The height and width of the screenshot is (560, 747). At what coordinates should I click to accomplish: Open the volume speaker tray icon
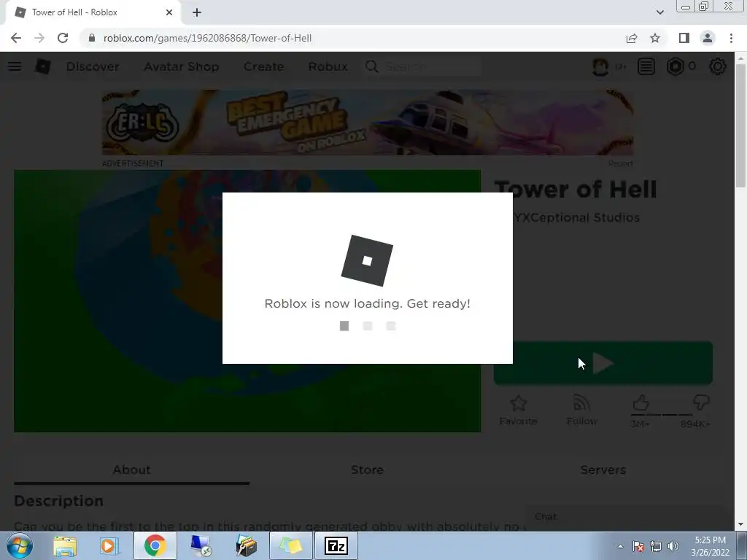click(x=673, y=546)
